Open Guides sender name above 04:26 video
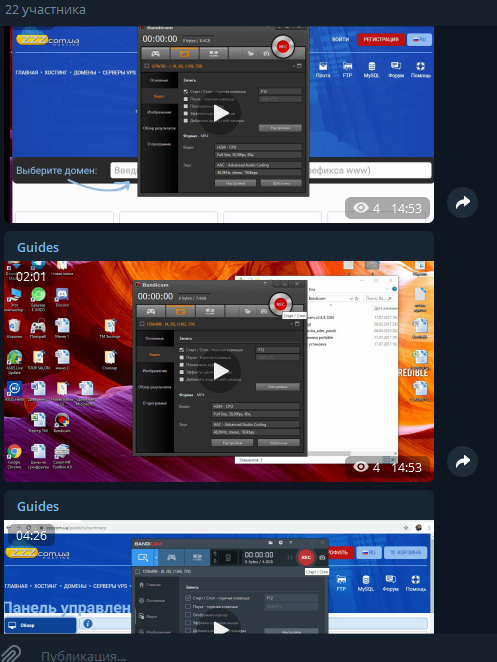The image size is (497, 662). coord(38,507)
